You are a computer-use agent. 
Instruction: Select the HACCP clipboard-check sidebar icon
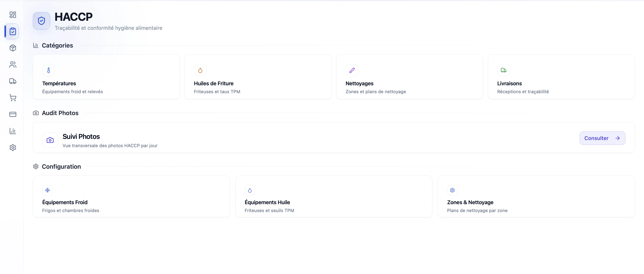click(x=13, y=31)
